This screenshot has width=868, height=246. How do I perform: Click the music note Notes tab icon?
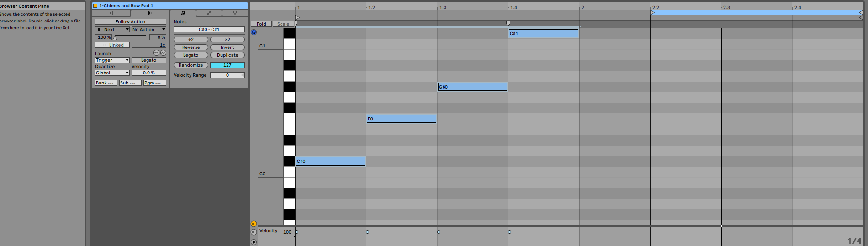[183, 13]
